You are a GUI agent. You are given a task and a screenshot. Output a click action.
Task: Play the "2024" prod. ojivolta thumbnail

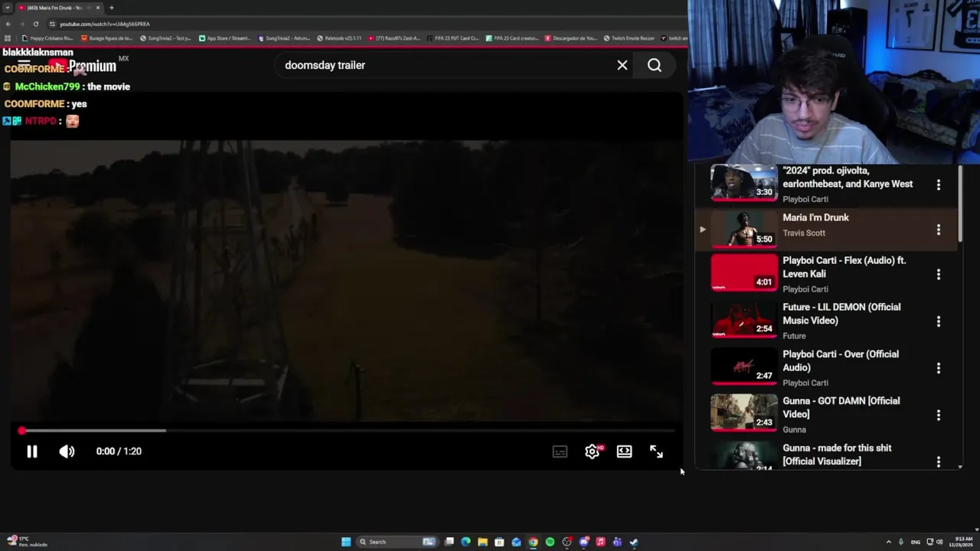tap(743, 184)
